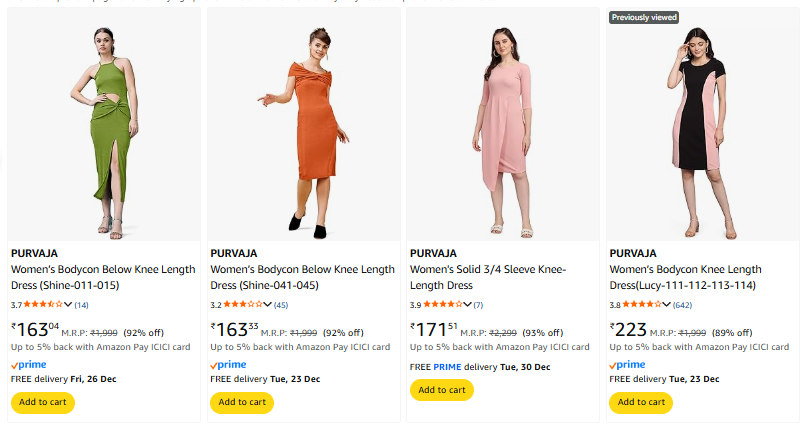Screen dimensions: 804x428
Task: Click star rating of black and pink dress
Action: [x=642, y=304]
